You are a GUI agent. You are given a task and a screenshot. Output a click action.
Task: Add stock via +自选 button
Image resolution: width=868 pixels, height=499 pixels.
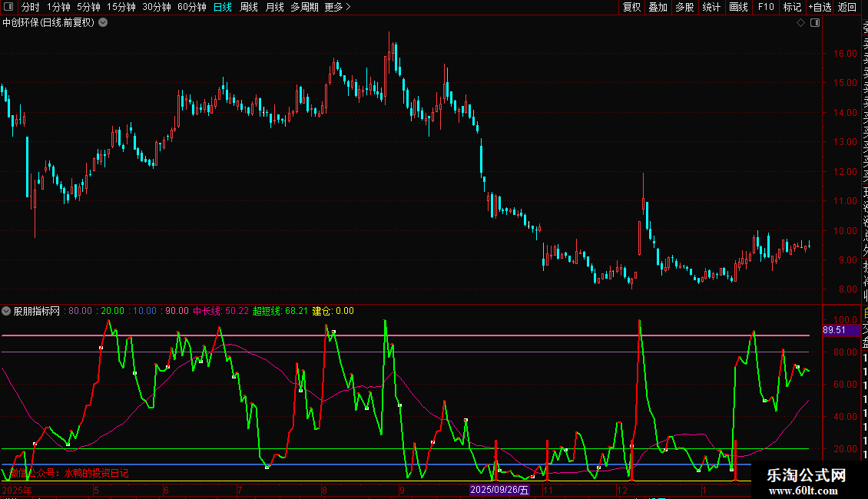[820, 7]
